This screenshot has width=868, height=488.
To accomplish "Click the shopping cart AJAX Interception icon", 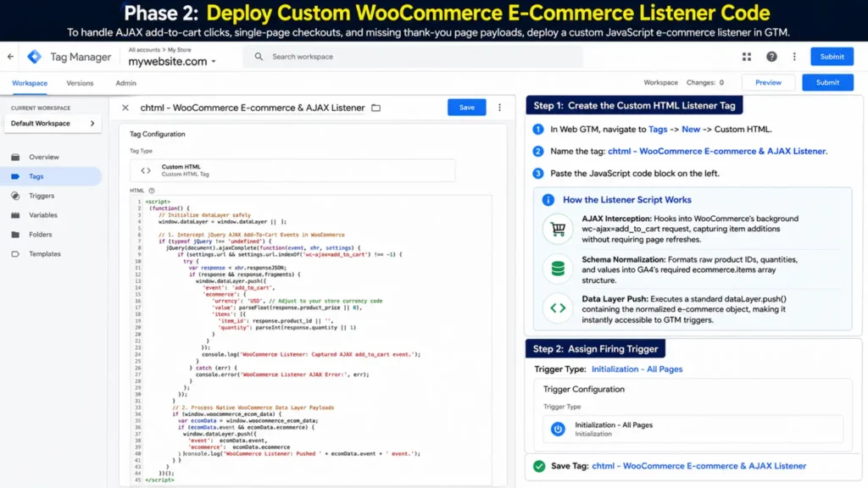I will [558, 229].
